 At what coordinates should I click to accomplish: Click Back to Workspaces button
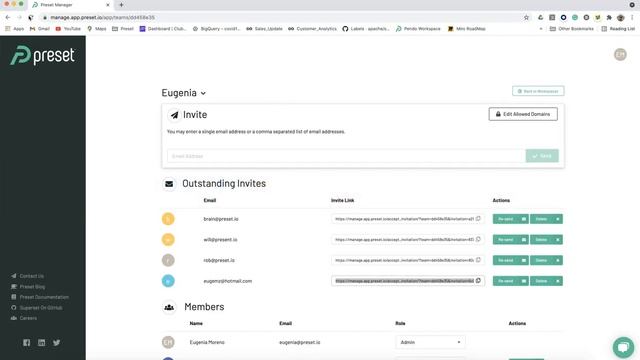pyautogui.click(x=538, y=91)
